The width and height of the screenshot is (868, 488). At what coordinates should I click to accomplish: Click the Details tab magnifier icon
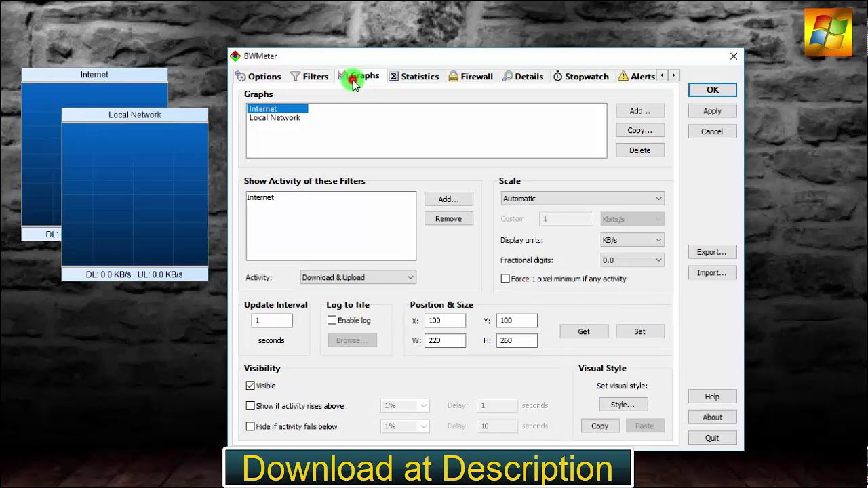click(507, 77)
